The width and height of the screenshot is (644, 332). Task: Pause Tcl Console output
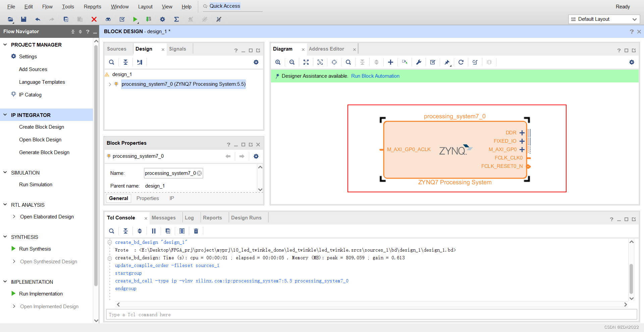(x=154, y=231)
